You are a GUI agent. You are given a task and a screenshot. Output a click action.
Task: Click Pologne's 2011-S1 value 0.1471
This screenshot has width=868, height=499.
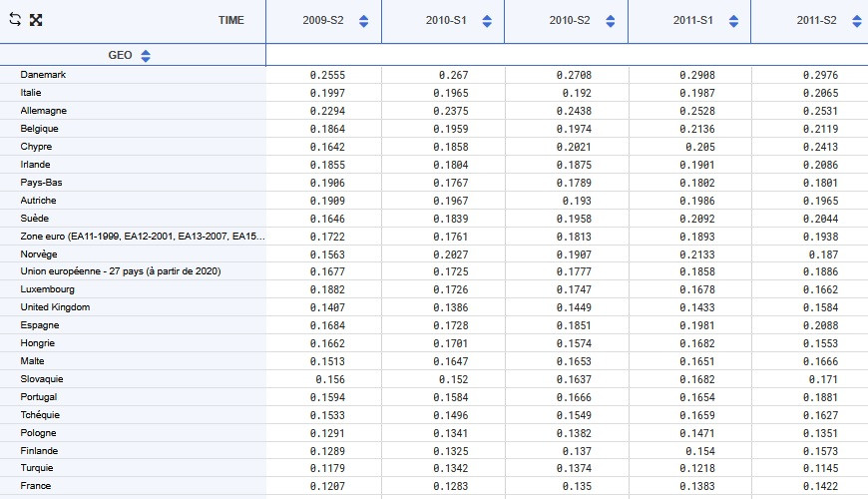697,433
